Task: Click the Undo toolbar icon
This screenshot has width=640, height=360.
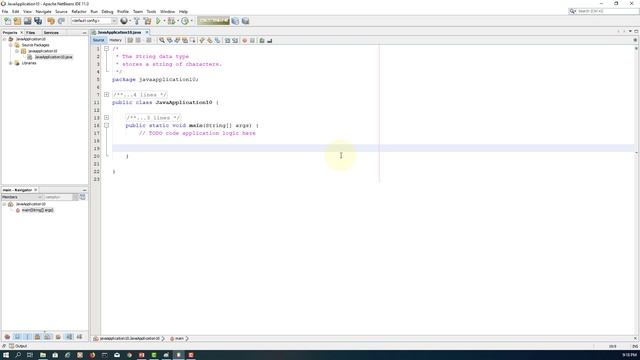Action: (x=51, y=21)
